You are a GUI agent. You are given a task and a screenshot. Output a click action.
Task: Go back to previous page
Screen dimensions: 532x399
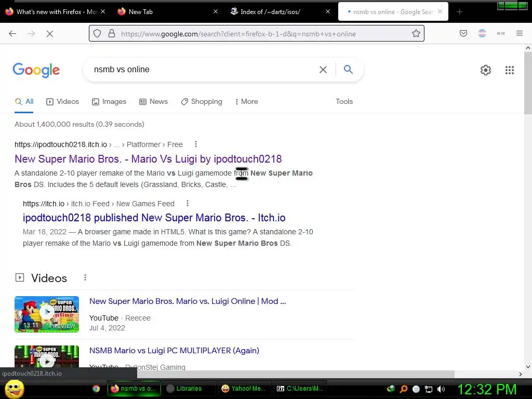pyautogui.click(x=12, y=34)
